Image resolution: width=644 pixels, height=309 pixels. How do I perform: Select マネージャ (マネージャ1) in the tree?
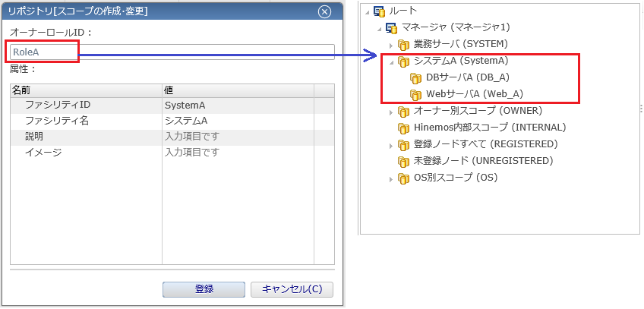(x=456, y=28)
